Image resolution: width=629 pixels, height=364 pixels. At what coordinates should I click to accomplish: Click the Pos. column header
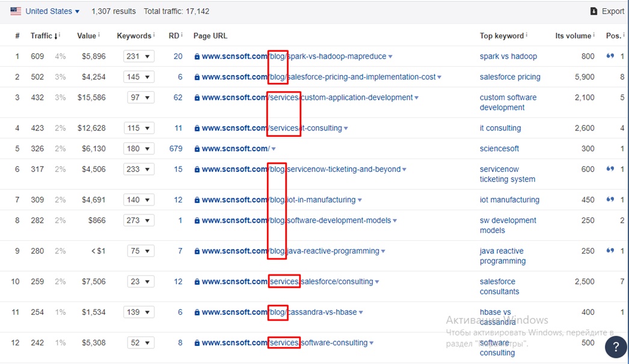[613, 35]
